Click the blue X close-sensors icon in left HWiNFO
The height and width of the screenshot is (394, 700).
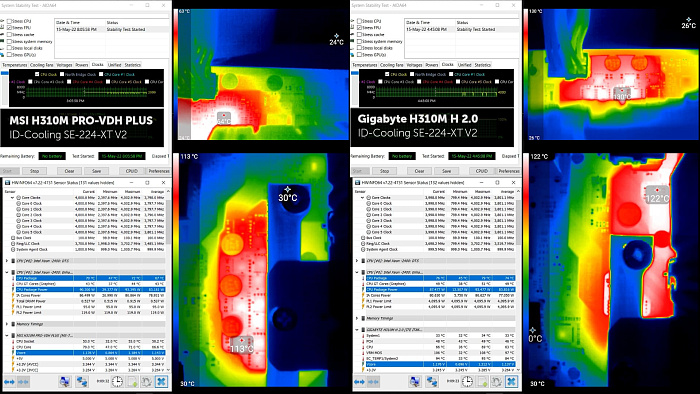pos(161,382)
